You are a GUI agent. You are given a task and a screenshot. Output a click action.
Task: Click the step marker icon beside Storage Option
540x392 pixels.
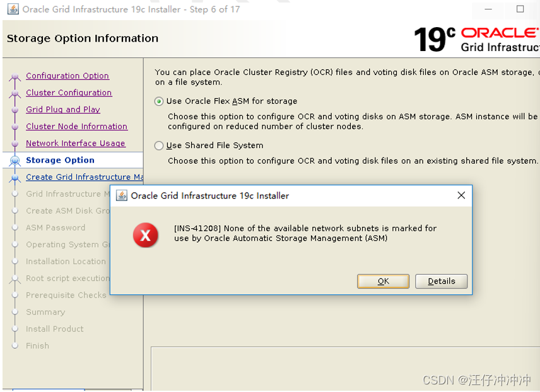pos(15,160)
